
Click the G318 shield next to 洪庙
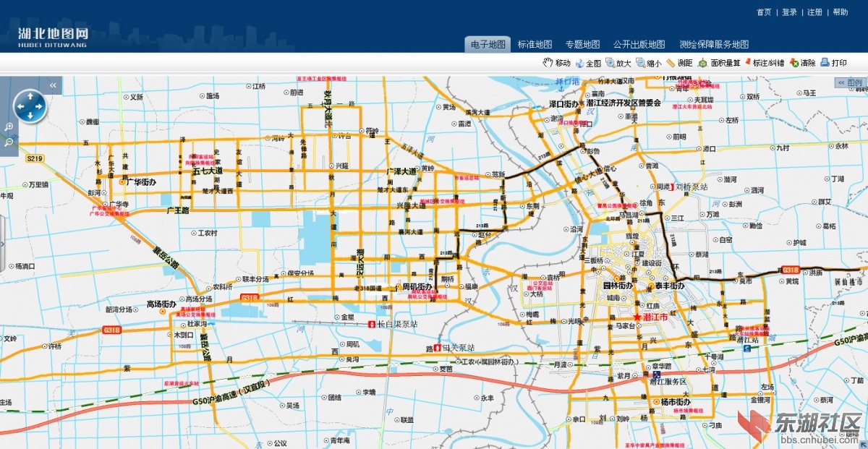(x=791, y=270)
